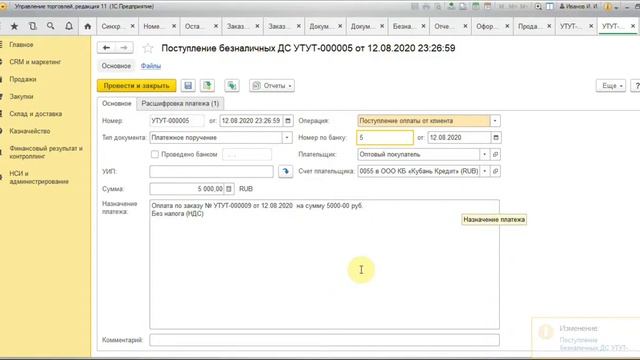Post the document with the green sheet icon

[207, 86]
